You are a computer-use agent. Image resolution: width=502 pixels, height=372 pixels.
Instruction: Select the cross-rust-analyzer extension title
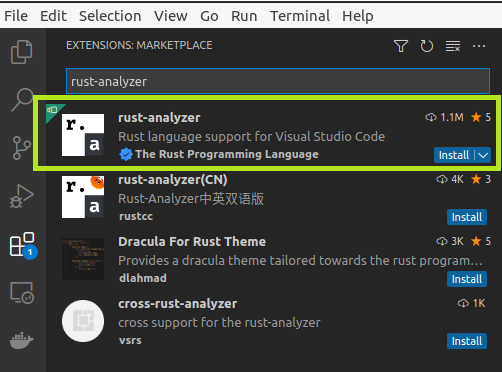178,304
